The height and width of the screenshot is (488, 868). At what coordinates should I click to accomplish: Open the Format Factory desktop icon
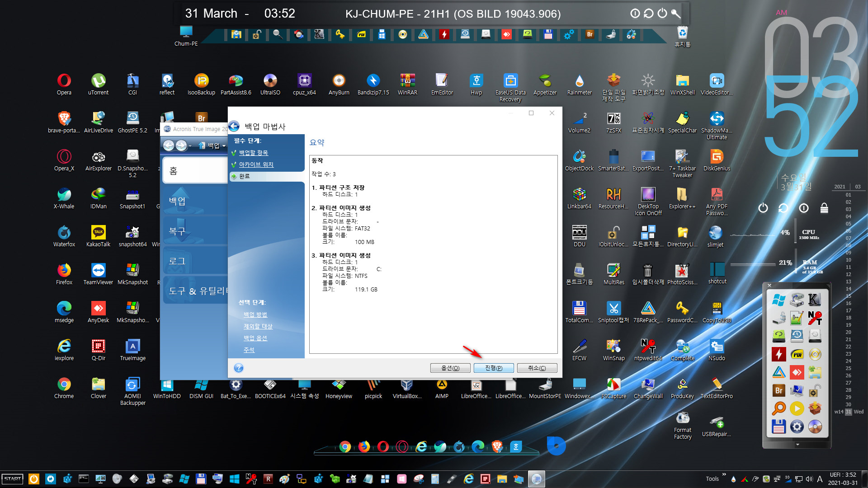682,425
